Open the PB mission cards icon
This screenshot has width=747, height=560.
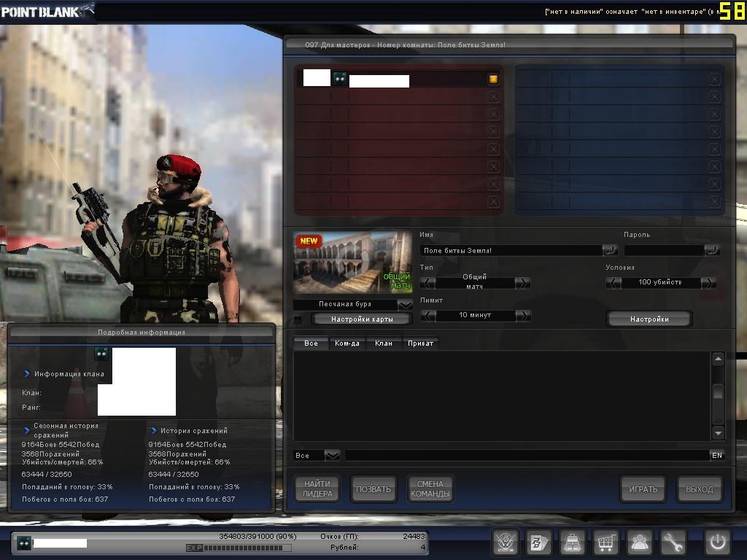tap(538, 542)
